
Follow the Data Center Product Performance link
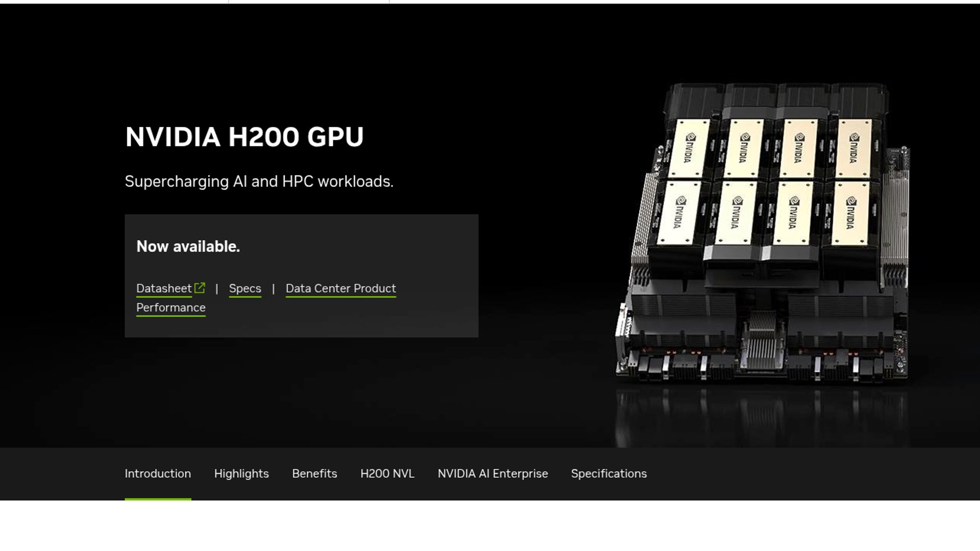pyautogui.click(x=266, y=298)
